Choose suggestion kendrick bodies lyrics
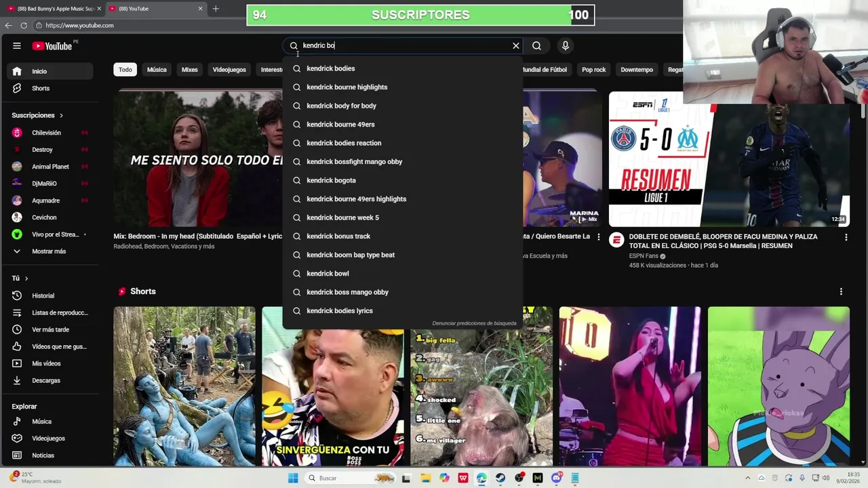Image resolution: width=868 pixels, height=488 pixels. 403,311
